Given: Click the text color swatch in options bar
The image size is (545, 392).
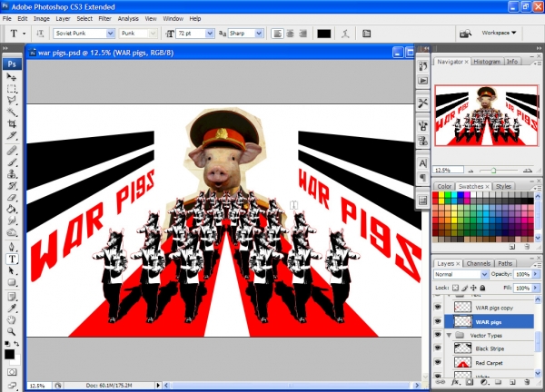Looking at the screenshot, I should click(323, 34).
